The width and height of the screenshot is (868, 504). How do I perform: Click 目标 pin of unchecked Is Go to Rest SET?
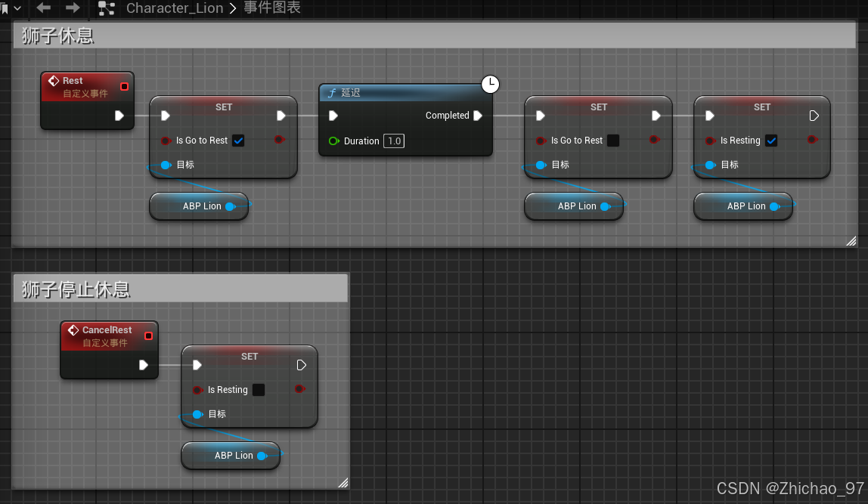pyautogui.click(x=541, y=165)
